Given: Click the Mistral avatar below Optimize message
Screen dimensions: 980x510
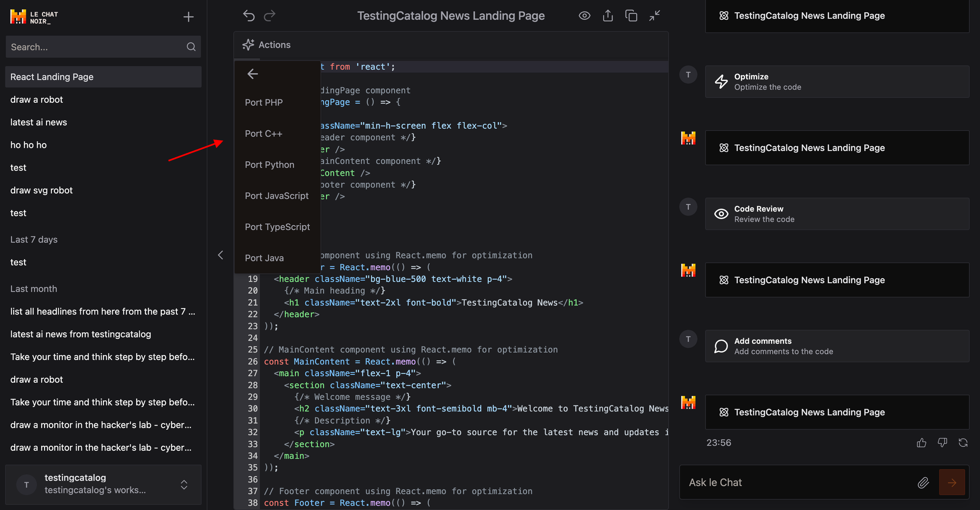Looking at the screenshot, I should [x=688, y=139].
